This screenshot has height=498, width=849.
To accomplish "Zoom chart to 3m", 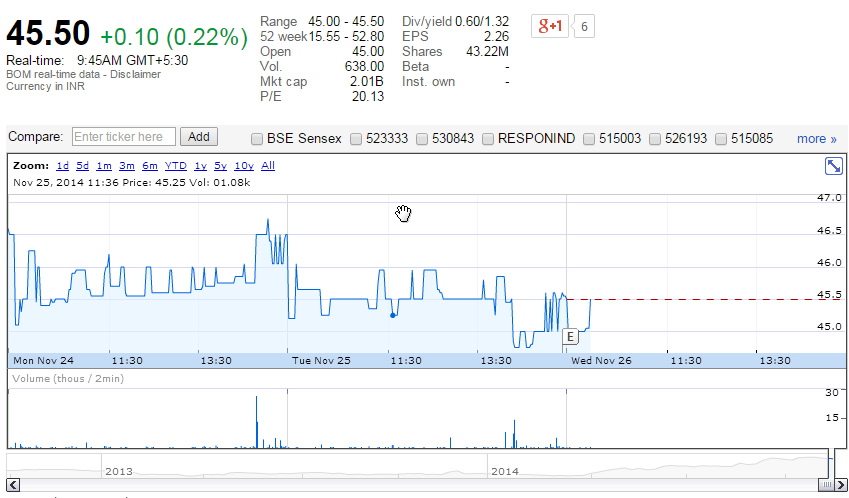I will coord(127,166).
